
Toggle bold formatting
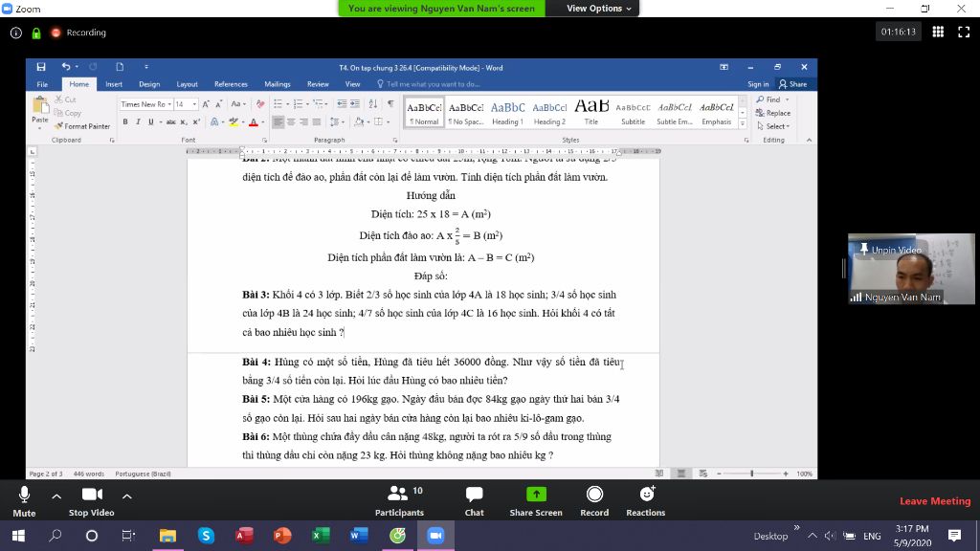click(x=125, y=121)
